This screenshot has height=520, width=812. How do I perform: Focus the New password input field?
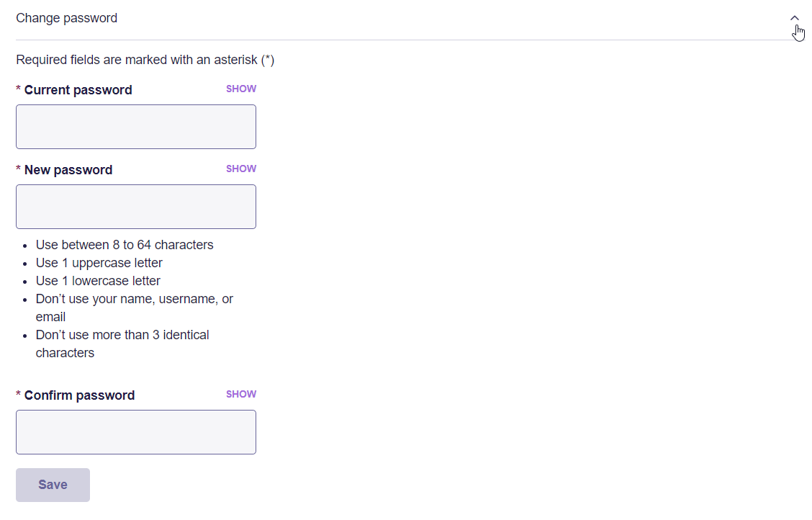click(135, 207)
